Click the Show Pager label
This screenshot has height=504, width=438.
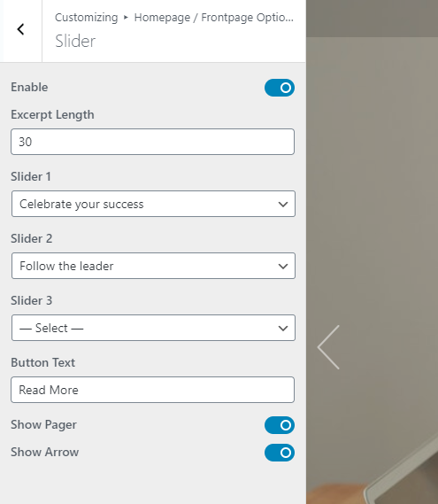click(43, 425)
